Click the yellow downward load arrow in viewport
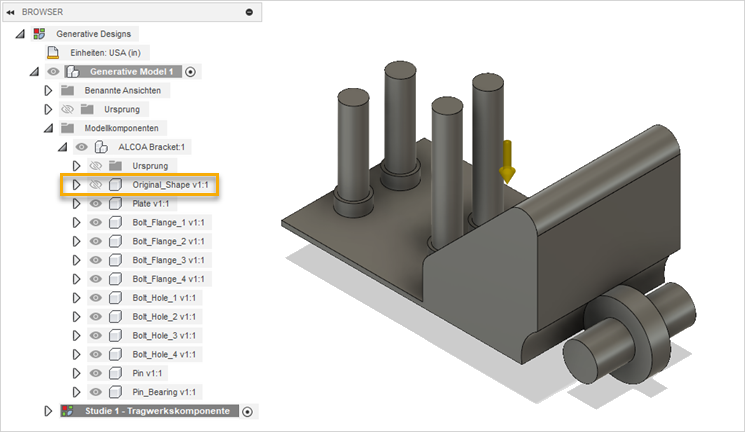 [x=507, y=162]
